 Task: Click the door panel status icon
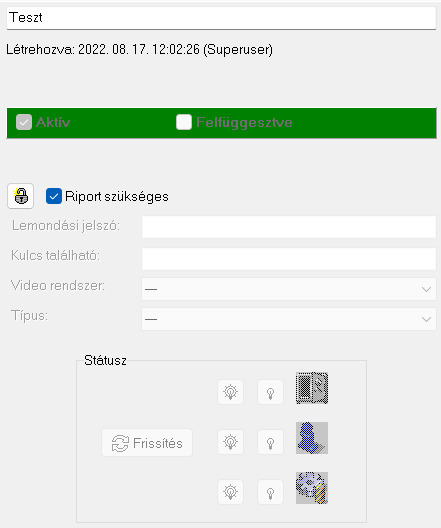pyautogui.click(x=312, y=388)
